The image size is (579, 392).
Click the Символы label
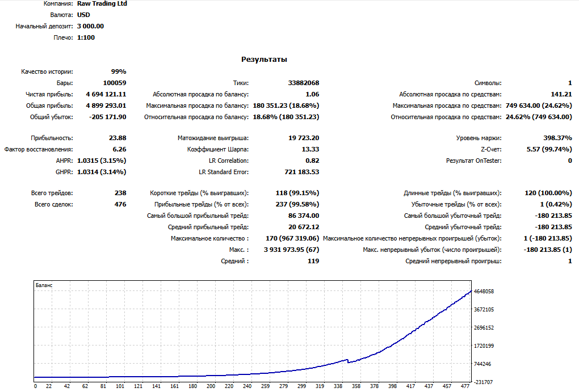[x=488, y=83]
